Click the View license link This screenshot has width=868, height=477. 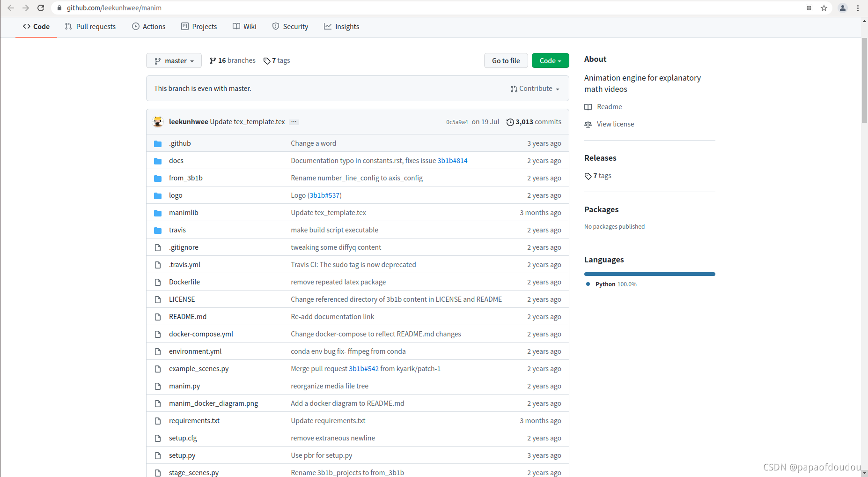click(609, 124)
